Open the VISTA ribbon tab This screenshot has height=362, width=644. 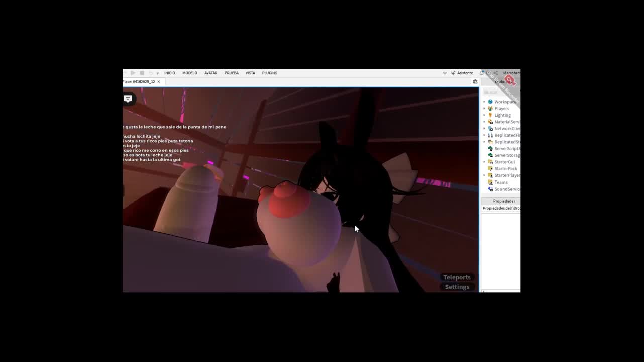pos(250,73)
